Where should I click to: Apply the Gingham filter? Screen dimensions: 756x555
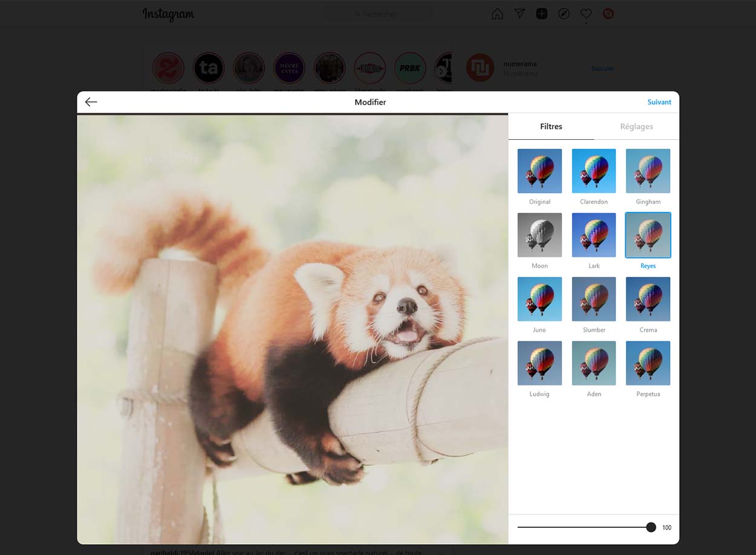pyautogui.click(x=648, y=171)
